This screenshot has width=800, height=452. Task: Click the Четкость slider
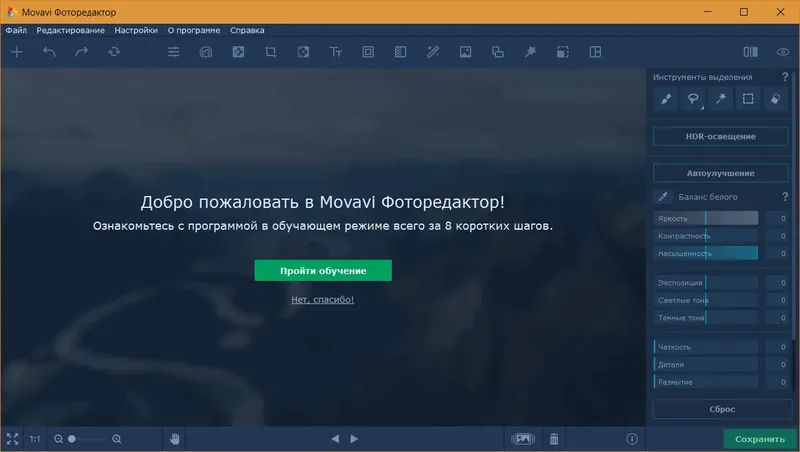(706, 347)
